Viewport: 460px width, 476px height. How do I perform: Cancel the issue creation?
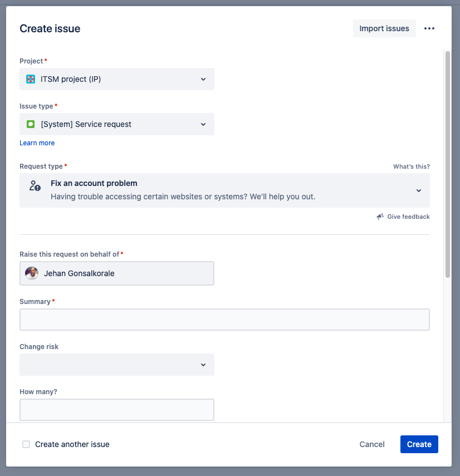coord(372,444)
